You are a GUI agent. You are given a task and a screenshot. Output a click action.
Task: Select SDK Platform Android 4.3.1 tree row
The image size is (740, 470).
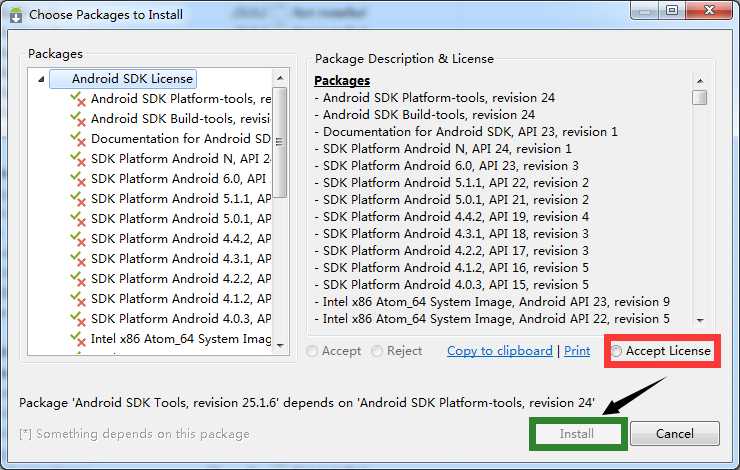pos(181,259)
